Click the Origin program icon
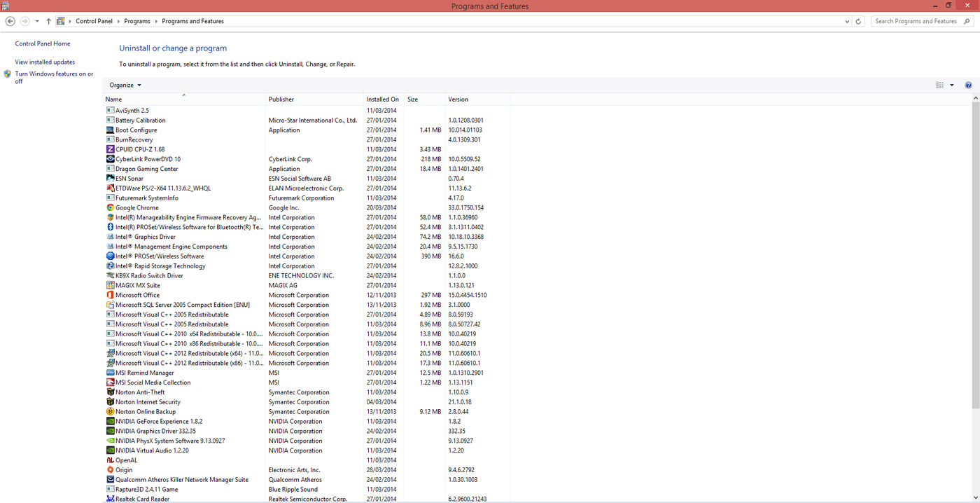This screenshot has height=503, width=980. 110,470
